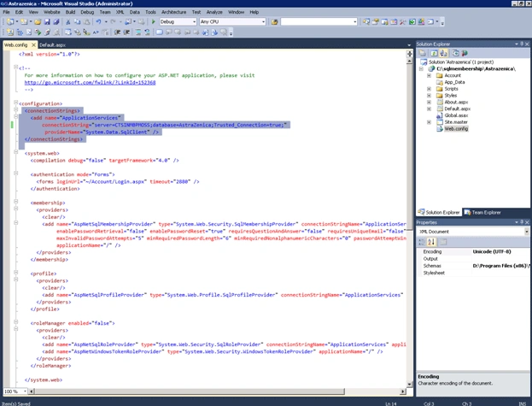Collapse the roleManager element outlining
This screenshot has width=532, height=406.
(16, 322)
